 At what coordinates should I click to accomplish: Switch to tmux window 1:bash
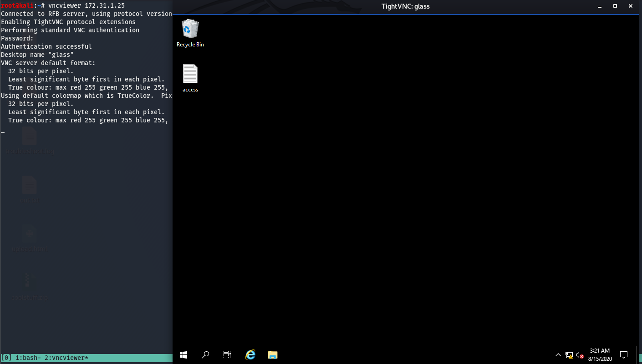(x=28, y=358)
